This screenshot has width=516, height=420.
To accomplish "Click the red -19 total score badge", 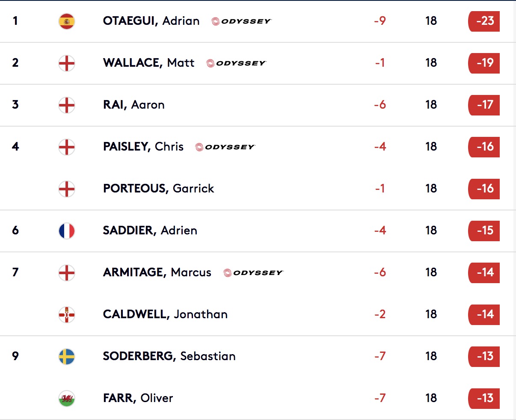I will [484, 63].
